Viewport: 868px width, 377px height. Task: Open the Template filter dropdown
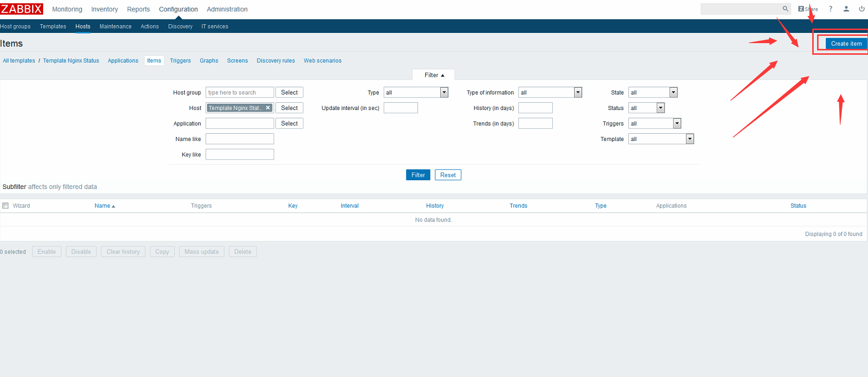click(x=661, y=139)
